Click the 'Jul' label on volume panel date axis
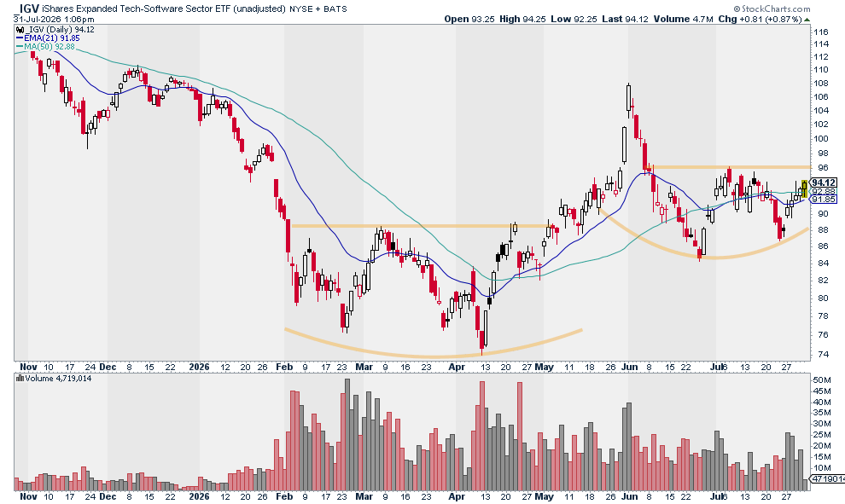 tap(716, 496)
